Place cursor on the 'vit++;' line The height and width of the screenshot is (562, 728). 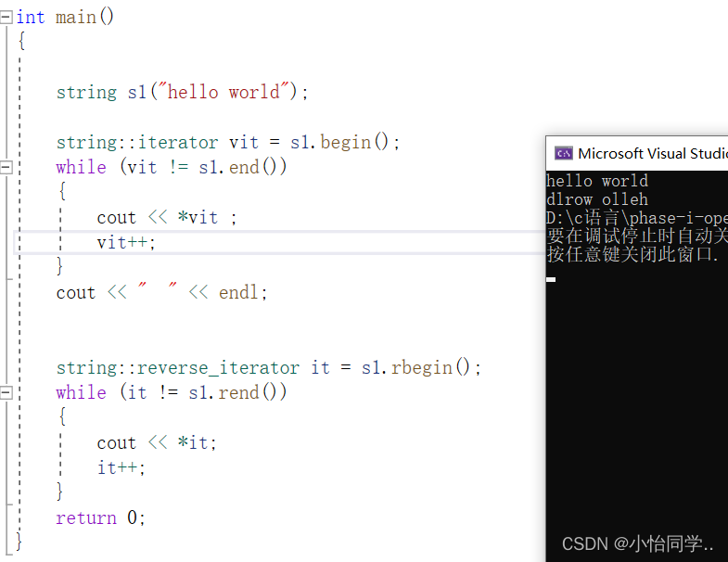pos(126,242)
